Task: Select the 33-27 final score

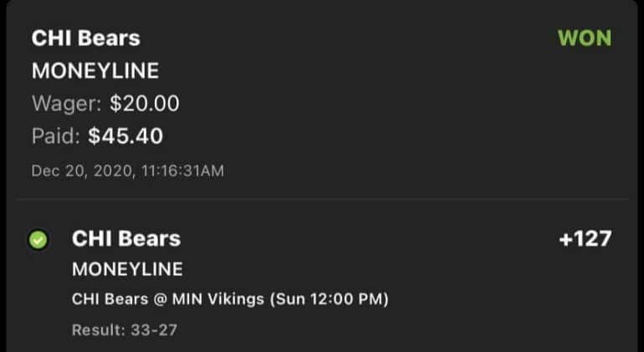Action: click(x=152, y=330)
